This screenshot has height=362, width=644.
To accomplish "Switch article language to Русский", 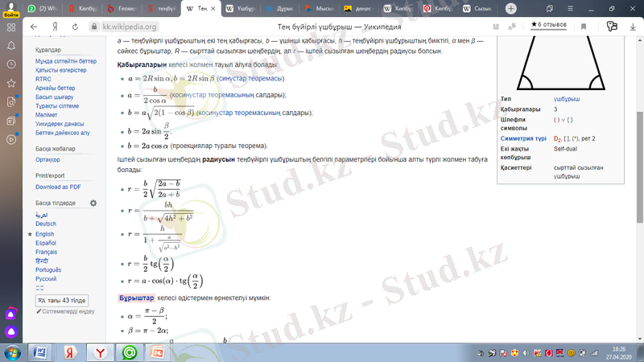I will coord(46,278).
